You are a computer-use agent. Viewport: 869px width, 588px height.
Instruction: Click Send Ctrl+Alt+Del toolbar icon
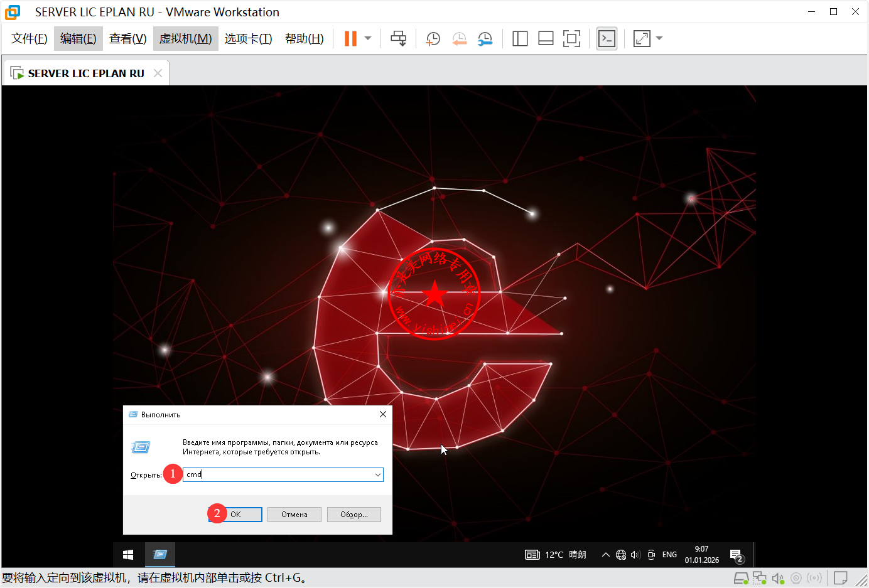[398, 39]
